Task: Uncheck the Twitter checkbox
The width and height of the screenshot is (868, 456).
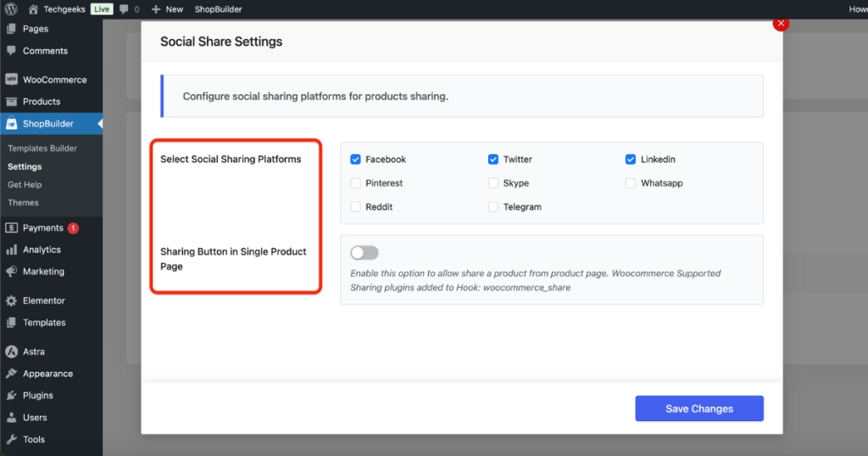Action: tap(492, 159)
